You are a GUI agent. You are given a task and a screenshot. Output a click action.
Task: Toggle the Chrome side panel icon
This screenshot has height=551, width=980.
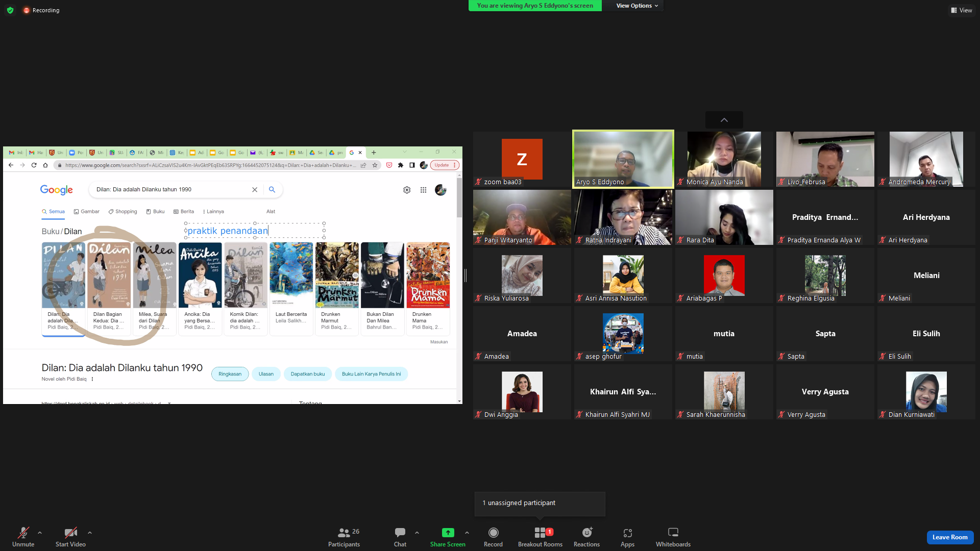(412, 165)
